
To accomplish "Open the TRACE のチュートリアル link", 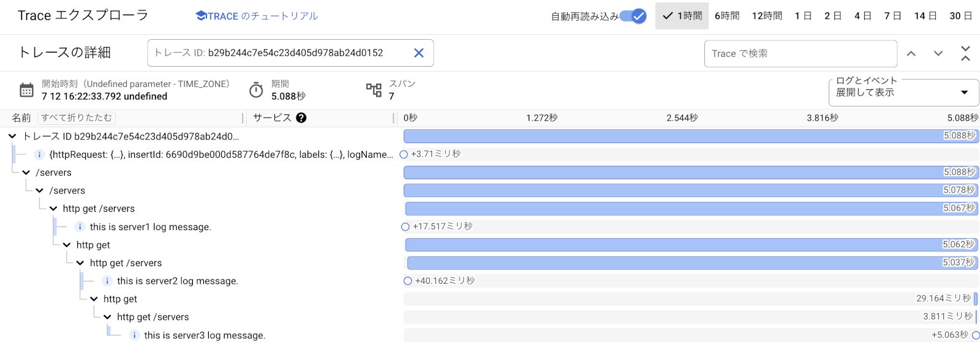I will point(257,16).
